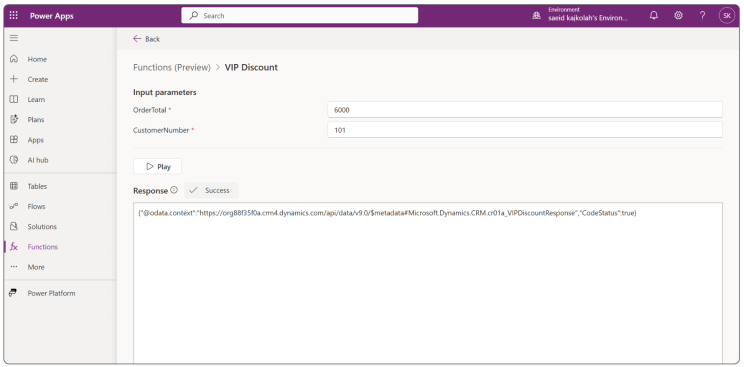Image resolution: width=744 pixels, height=367 pixels.
Task: Click the CustomerNumber label
Action: click(161, 130)
